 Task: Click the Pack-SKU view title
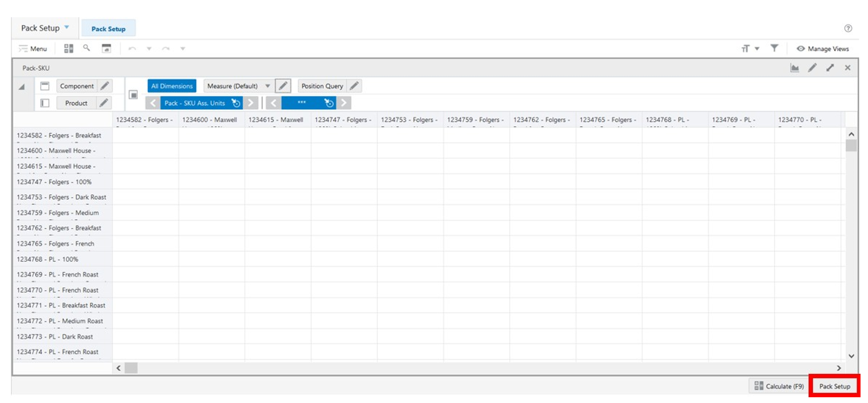36,68
